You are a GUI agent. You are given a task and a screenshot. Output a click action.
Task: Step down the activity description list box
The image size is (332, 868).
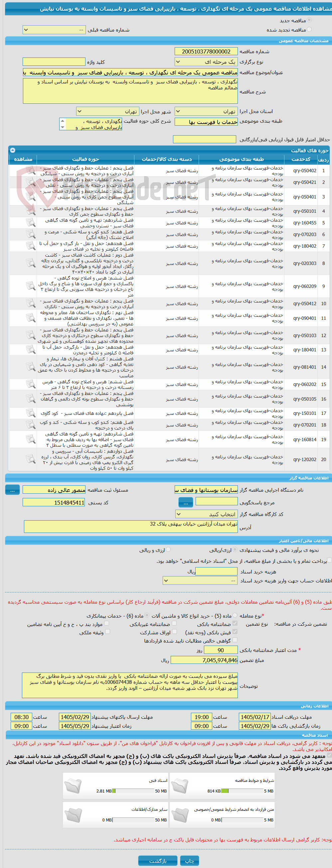(x=62, y=127)
